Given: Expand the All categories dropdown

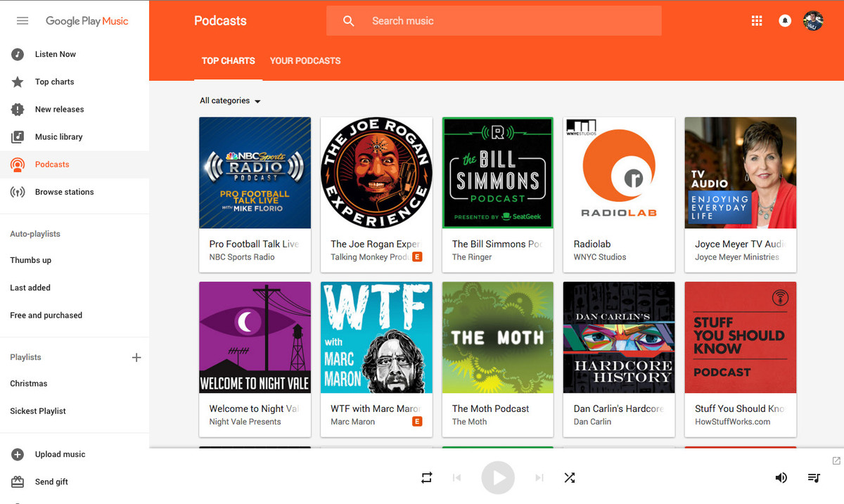Looking at the screenshot, I should click(x=230, y=101).
